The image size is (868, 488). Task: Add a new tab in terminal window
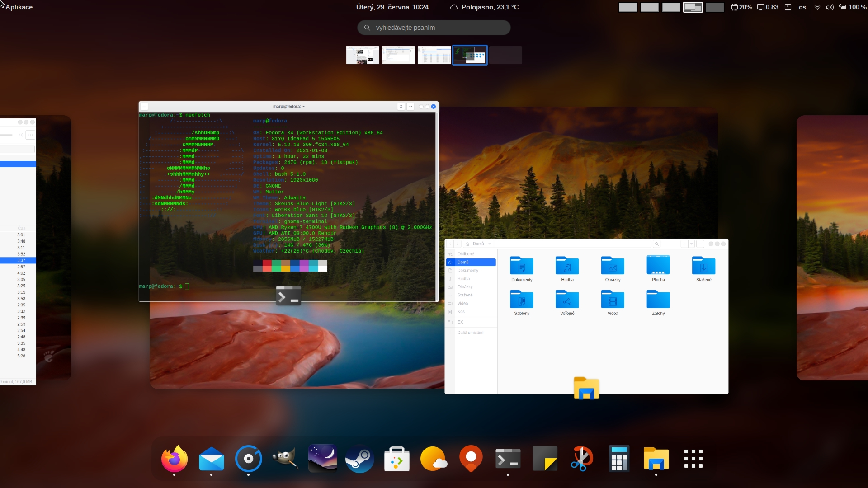point(144,107)
